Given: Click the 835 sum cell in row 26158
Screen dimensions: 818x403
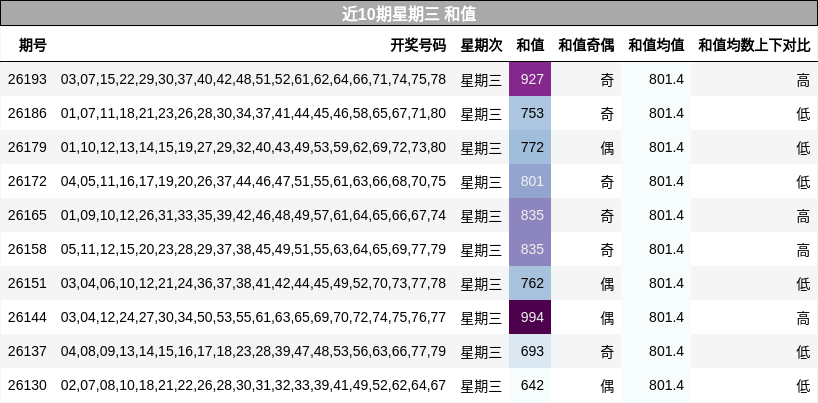Looking at the screenshot, I should click(530, 249).
